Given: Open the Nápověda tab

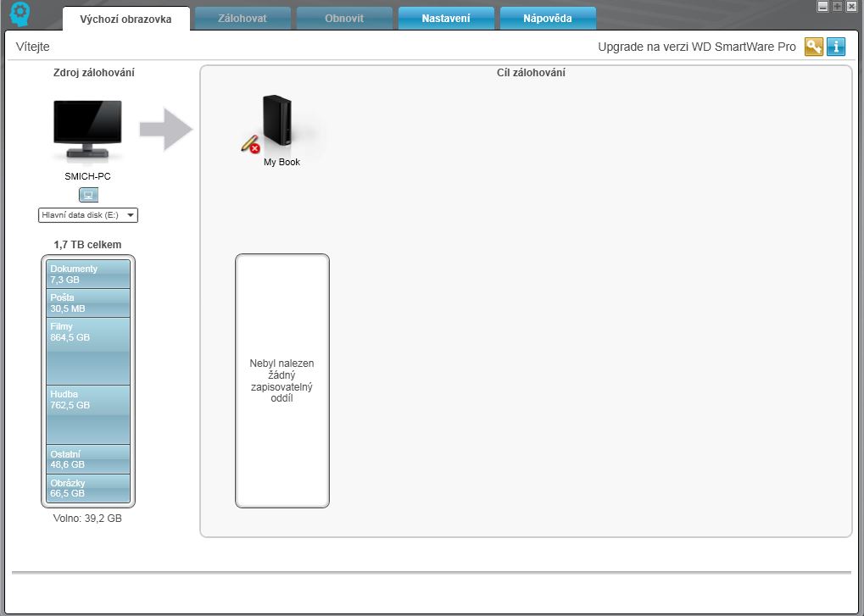Looking at the screenshot, I should (x=547, y=19).
